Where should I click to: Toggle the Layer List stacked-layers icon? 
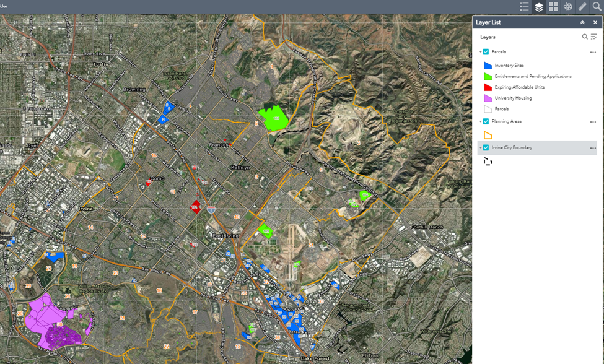(538, 7)
